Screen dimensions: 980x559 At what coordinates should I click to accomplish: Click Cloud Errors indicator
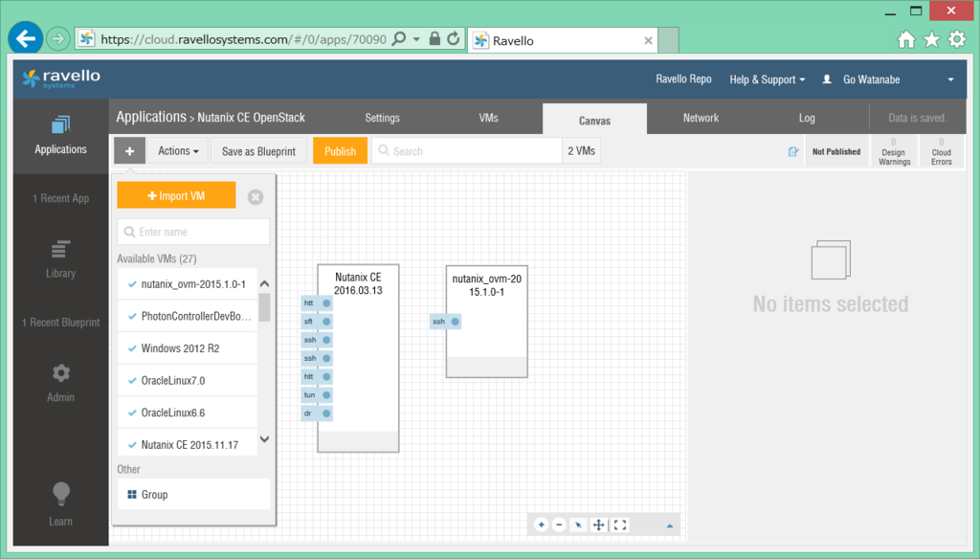[x=942, y=151]
